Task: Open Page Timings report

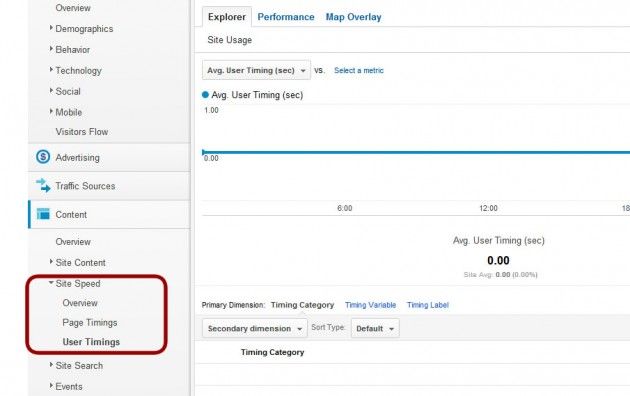Action: pos(90,323)
